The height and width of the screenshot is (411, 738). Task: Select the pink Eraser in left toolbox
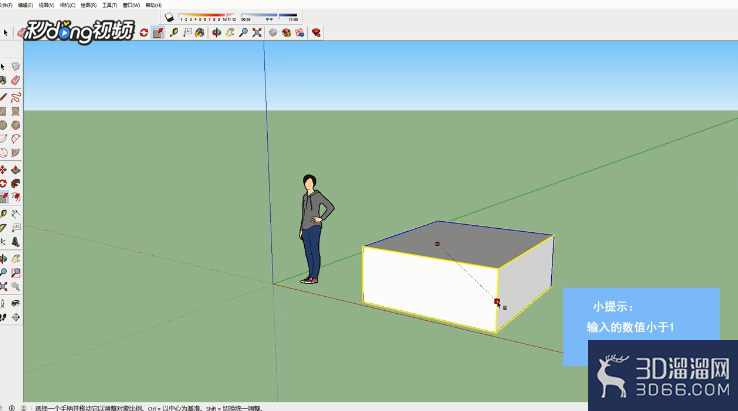coord(16,81)
